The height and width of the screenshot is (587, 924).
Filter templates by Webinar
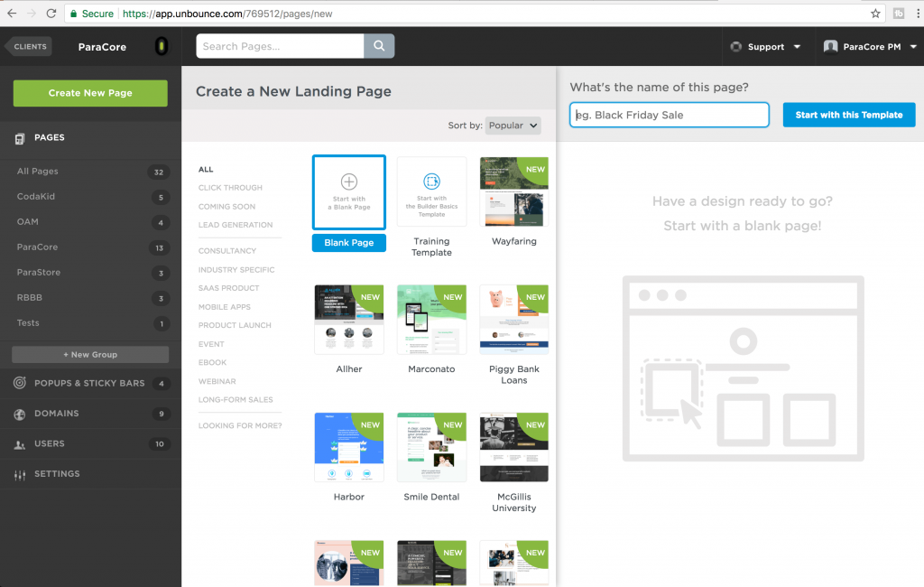217,381
